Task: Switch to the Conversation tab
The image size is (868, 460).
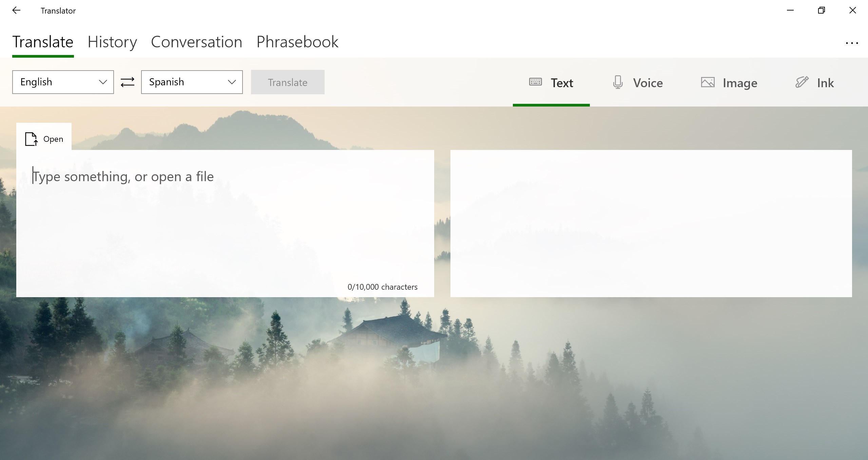Action: click(x=196, y=42)
